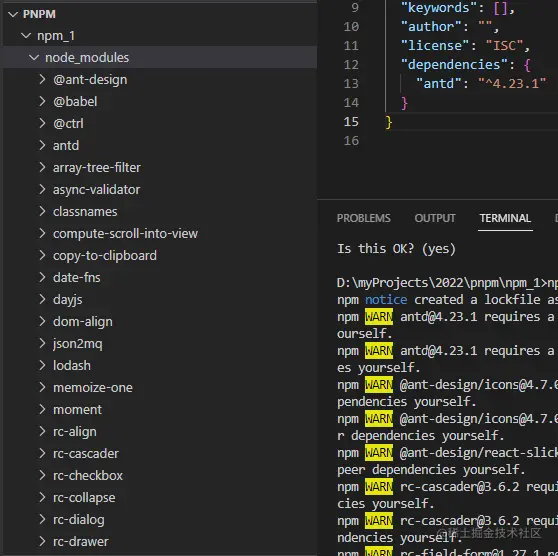Expand the compute-scroll-into-view chevron

click(42, 234)
